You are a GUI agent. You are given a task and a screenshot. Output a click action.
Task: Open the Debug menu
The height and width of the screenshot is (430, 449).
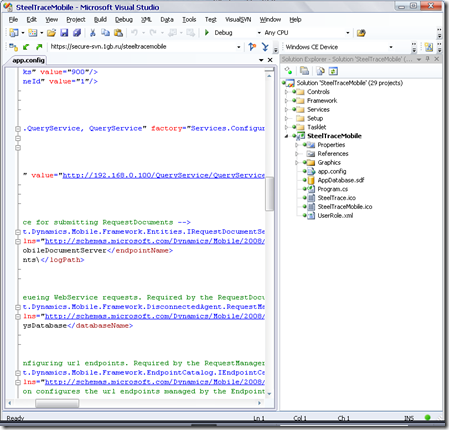click(x=124, y=20)
